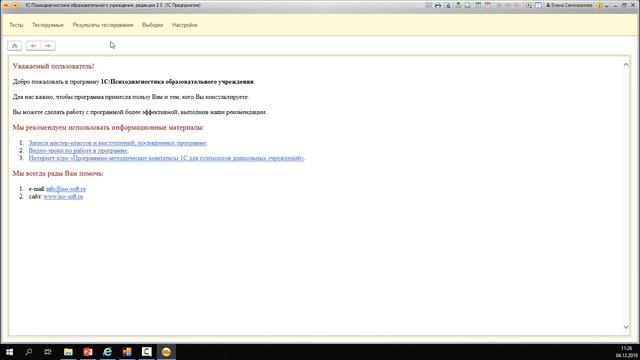Navigate back with left arrow
The height and width of the screenshot is (360, 640).
(33, 46)
